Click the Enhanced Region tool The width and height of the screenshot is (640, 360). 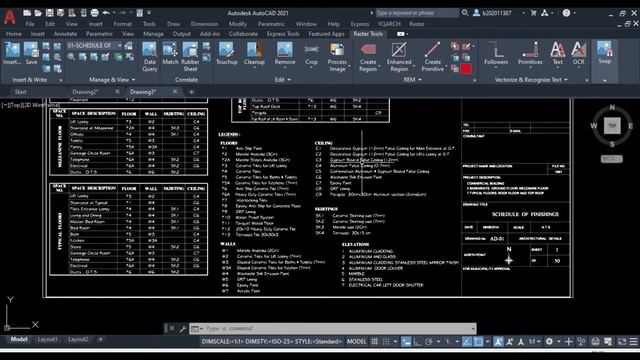pyautogui.click(x=399, y=57)
